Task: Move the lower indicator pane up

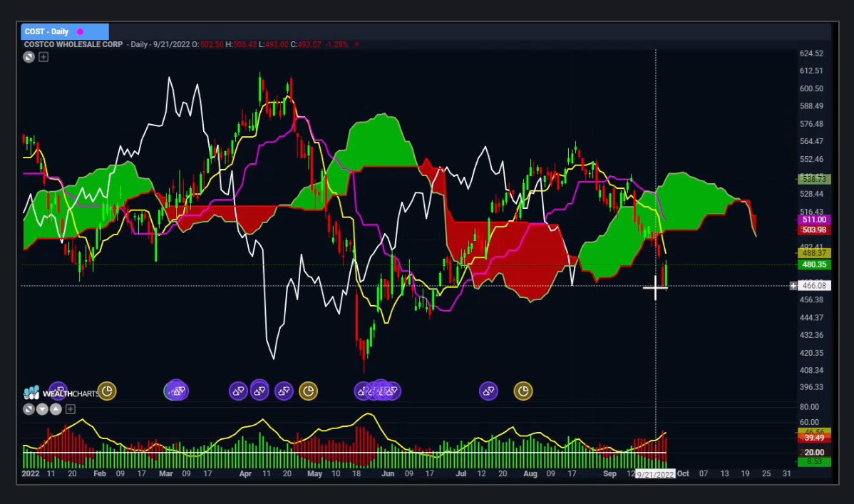Action: pos(56,408)
